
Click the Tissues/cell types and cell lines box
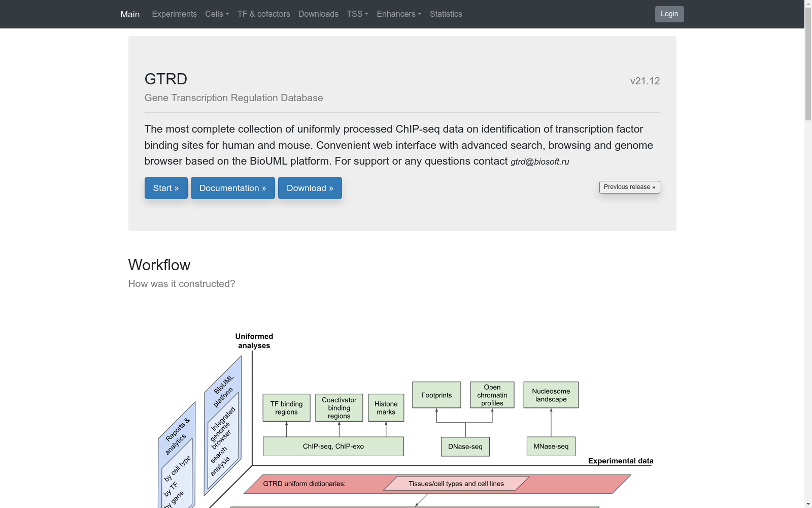[456, 484]
